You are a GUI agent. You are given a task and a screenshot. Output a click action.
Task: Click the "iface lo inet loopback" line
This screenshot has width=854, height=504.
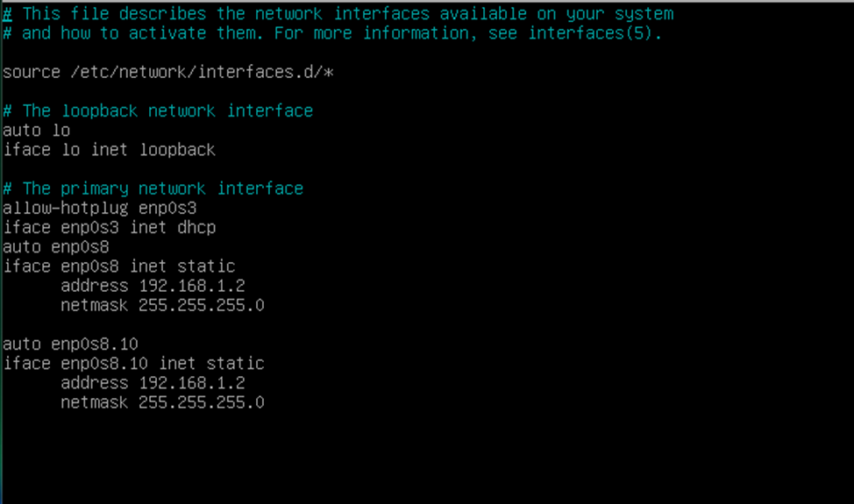point(110,149)
